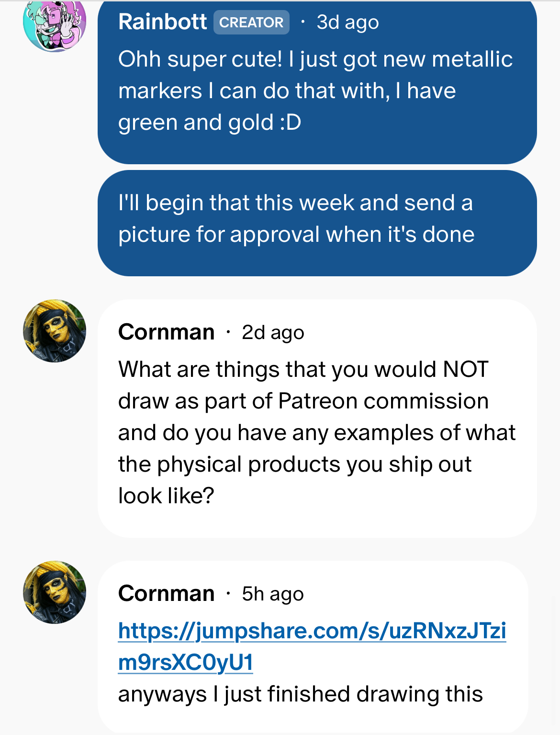Tap 'anyways I just finished drawing this' text

[x=301, y=694]
